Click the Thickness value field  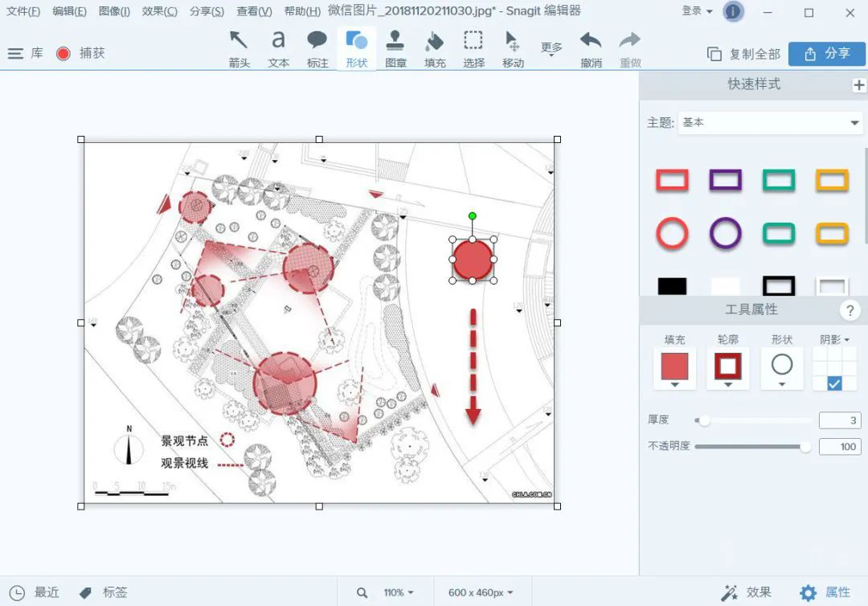[x=840, y=420]
